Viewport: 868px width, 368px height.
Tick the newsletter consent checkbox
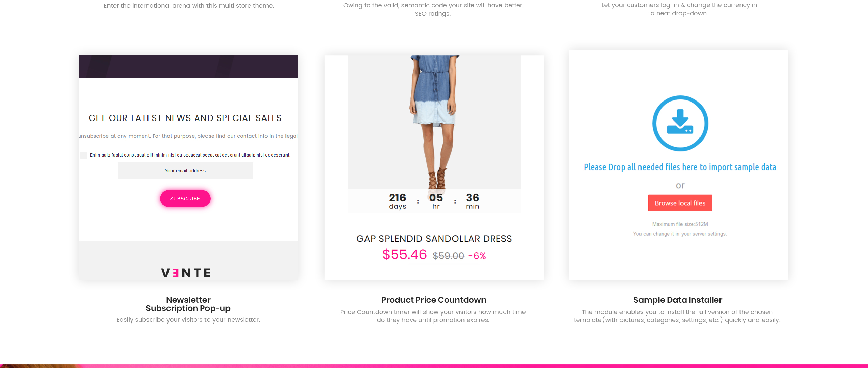coord(84,155)
